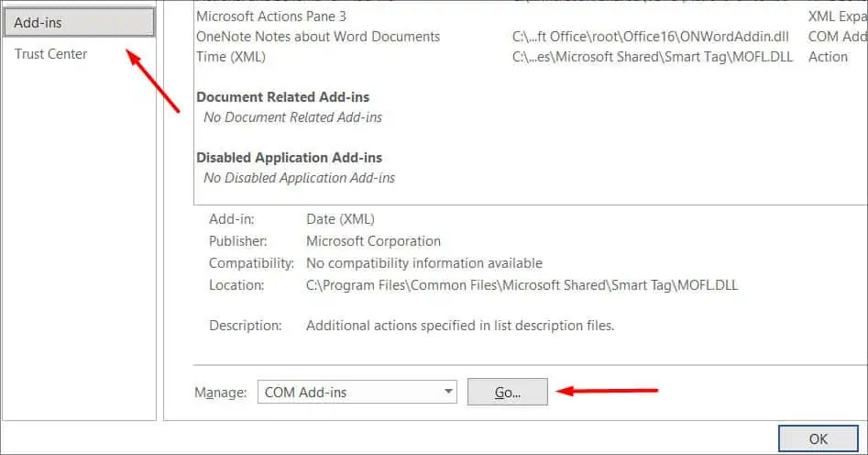This screenshot has width=868, height=455.
Task: Click the Additional actions description text
Action: tap(460, 326)
